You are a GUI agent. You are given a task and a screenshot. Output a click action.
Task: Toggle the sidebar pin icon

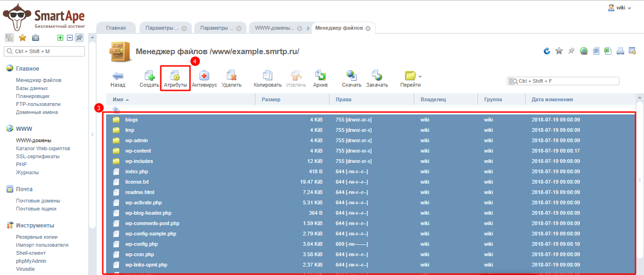[79, 38]
